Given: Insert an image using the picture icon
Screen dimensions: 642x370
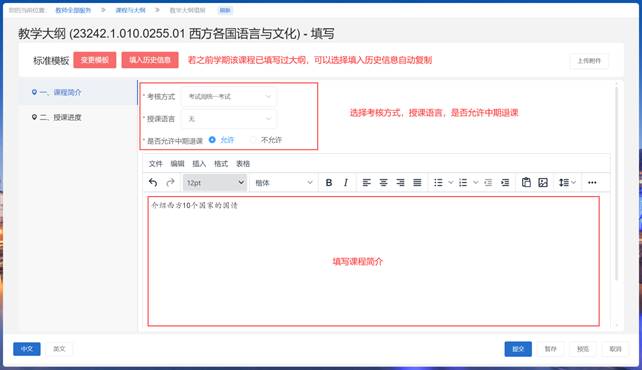Looking at the screenshot, I should pos(543,183).
